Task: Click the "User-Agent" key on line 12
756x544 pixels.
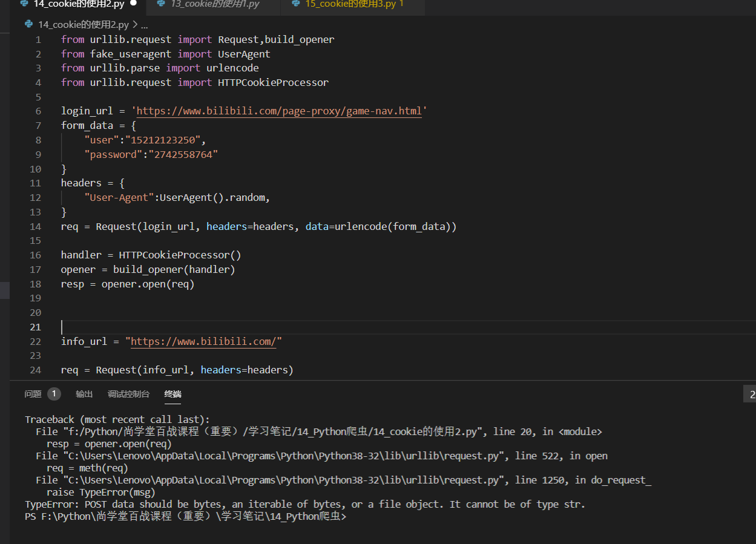Action: coord(119,198)
